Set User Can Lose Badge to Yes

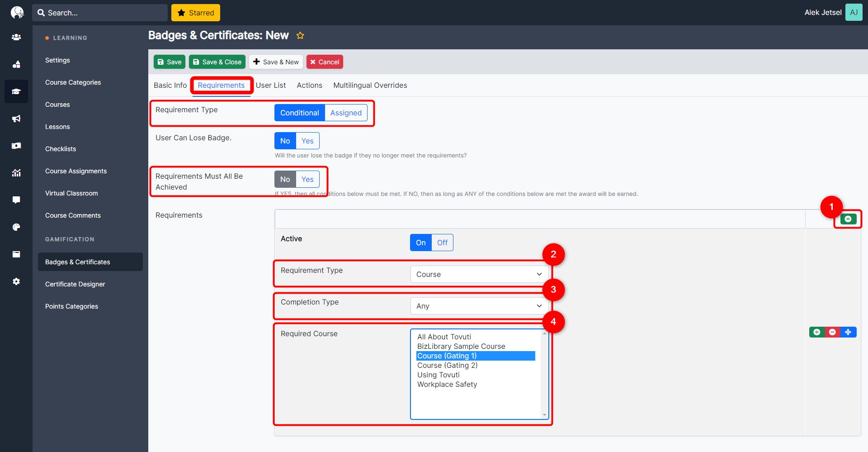pyautogui.click(x=307, y=141)
